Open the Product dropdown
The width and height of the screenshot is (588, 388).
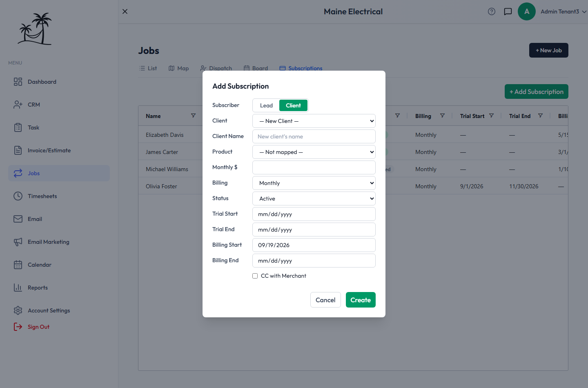314,152
